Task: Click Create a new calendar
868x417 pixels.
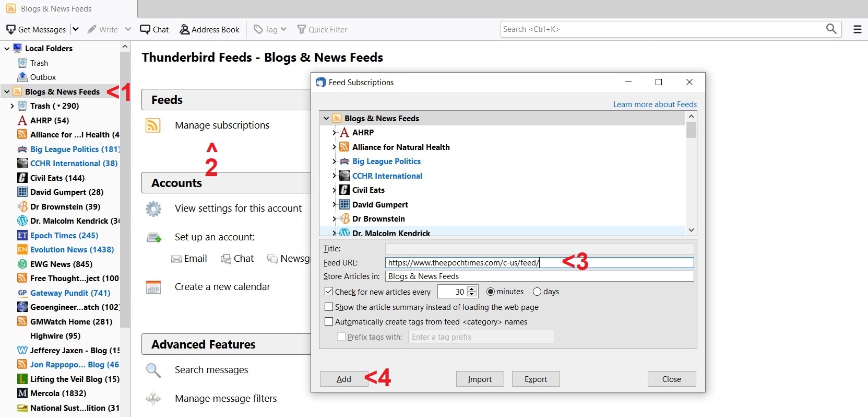Action: pos(222,287)
